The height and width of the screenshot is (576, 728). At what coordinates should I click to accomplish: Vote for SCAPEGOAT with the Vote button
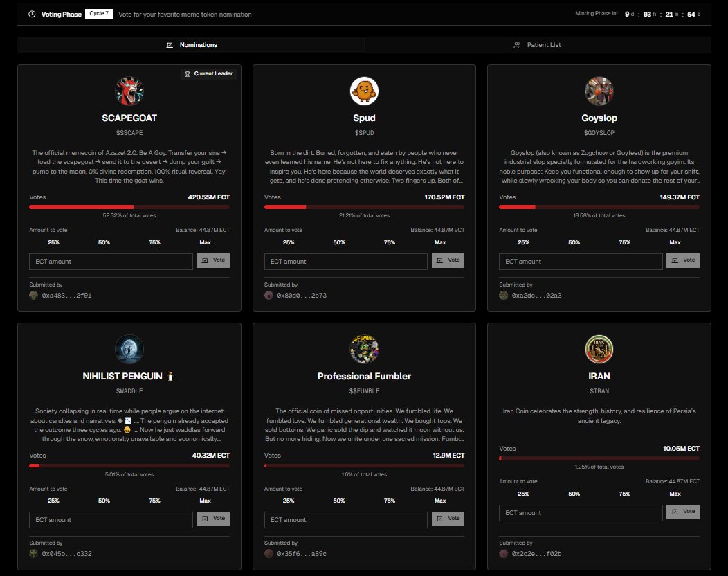tap(213, 260)
